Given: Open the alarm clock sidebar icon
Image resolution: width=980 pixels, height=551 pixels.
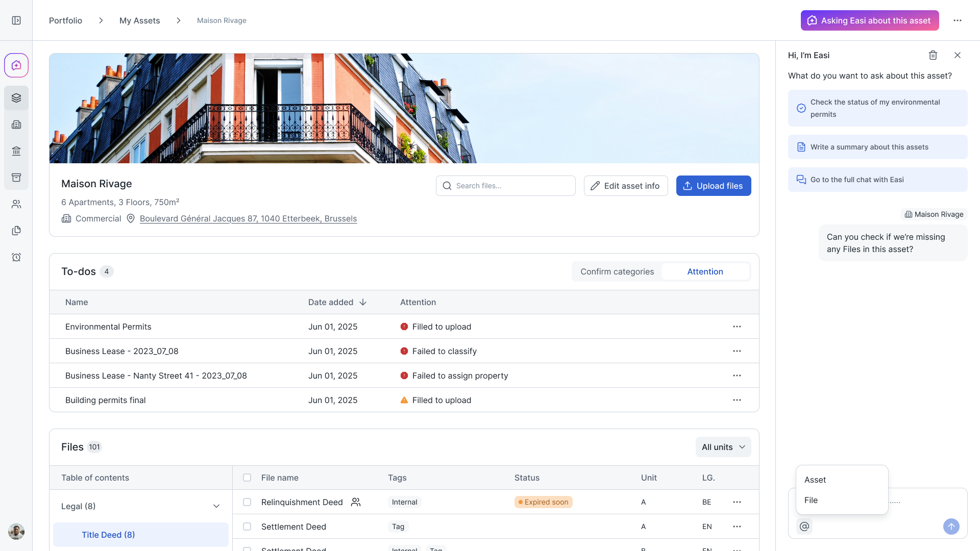Looking at the screenshot, I should [16, 257].
